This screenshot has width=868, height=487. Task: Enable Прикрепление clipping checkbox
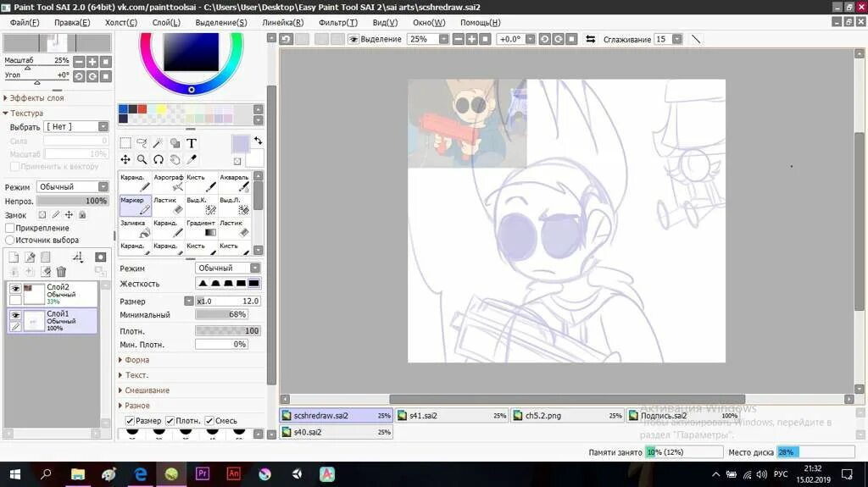(x=9, y=228)
